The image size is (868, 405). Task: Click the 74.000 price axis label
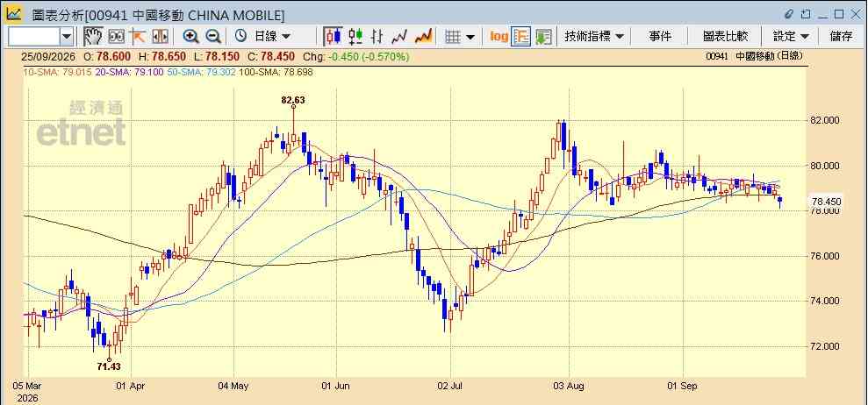click(x=825, y=301)
